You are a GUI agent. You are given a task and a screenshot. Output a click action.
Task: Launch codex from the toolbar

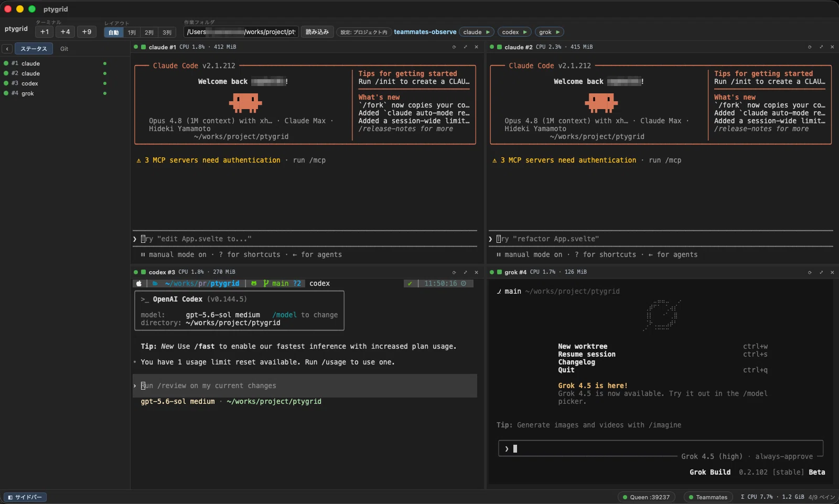[514, 32]
